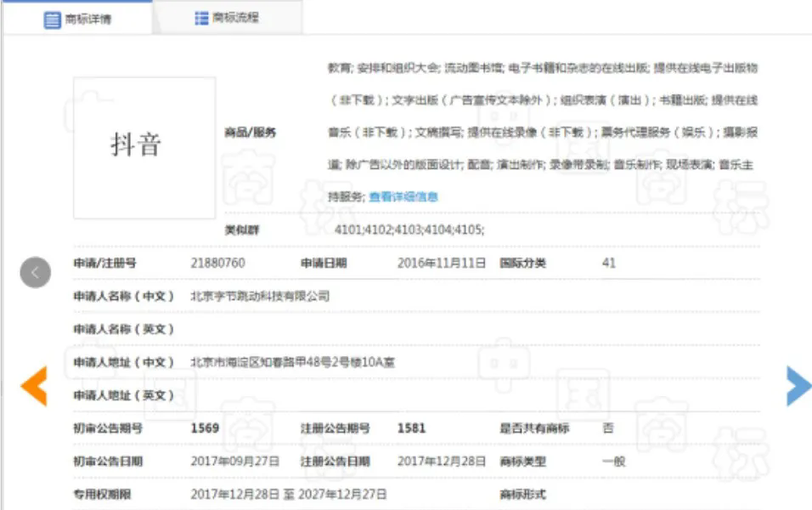The image size is (812, 510).
Task: Click applicant name 北京字节跳动科技有限公司
Action: (x=260, y=297)
